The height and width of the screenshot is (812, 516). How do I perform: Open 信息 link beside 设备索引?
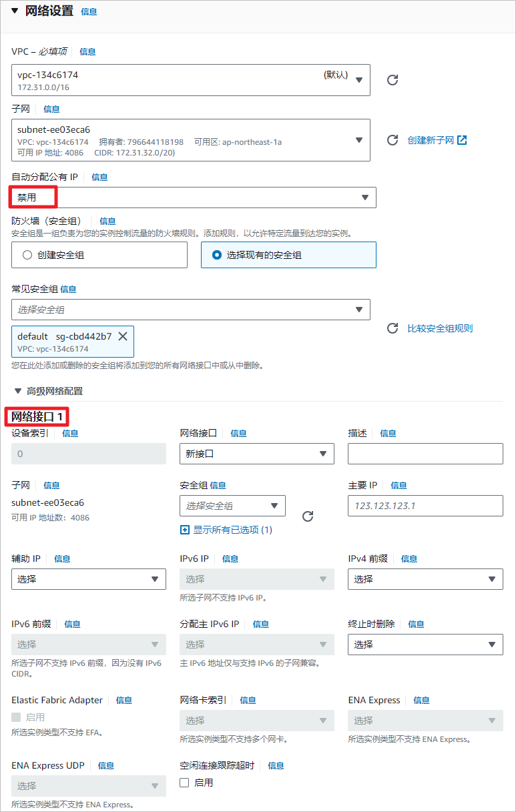70,433
